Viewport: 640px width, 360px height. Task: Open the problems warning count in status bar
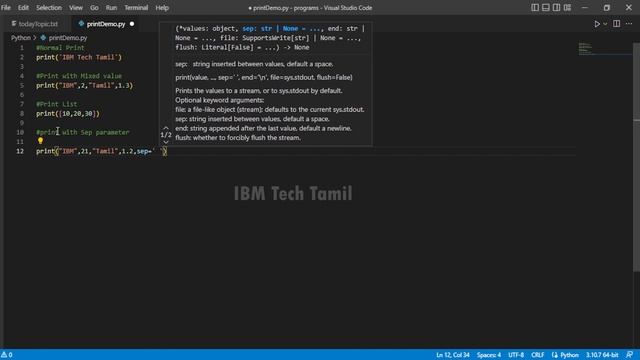pos(7,355)
